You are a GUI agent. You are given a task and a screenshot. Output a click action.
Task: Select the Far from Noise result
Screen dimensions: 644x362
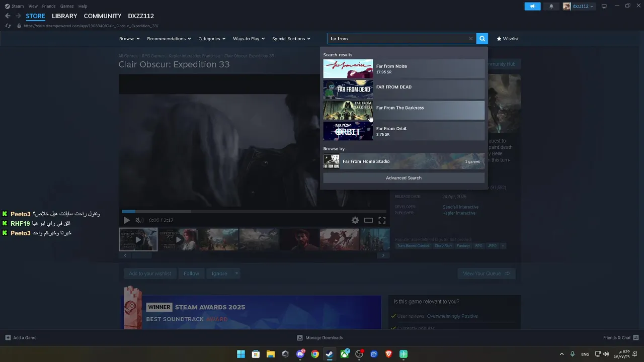click(404, 69)
